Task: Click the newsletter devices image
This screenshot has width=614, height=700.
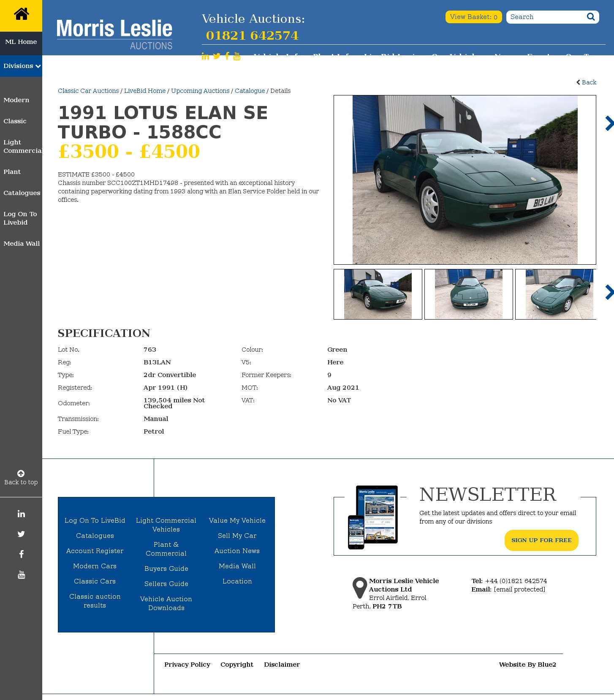Action: tap(373, 517)
